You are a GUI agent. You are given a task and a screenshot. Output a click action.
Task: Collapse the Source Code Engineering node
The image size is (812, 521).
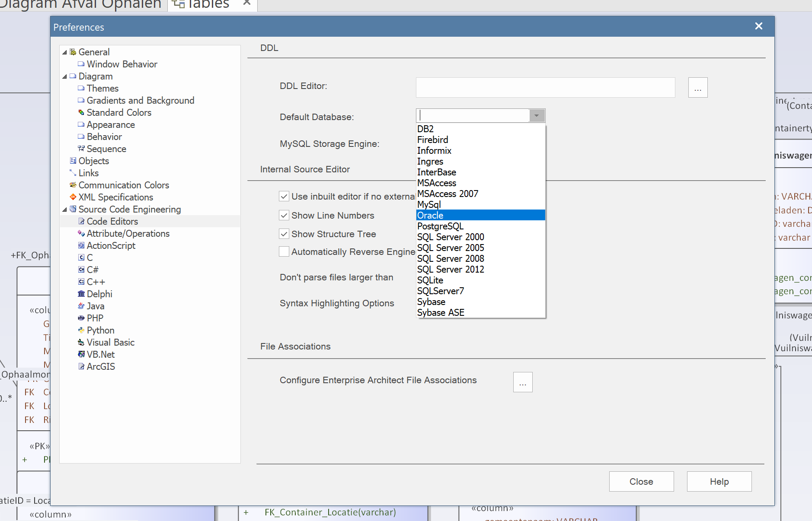[x=65, y=210]
